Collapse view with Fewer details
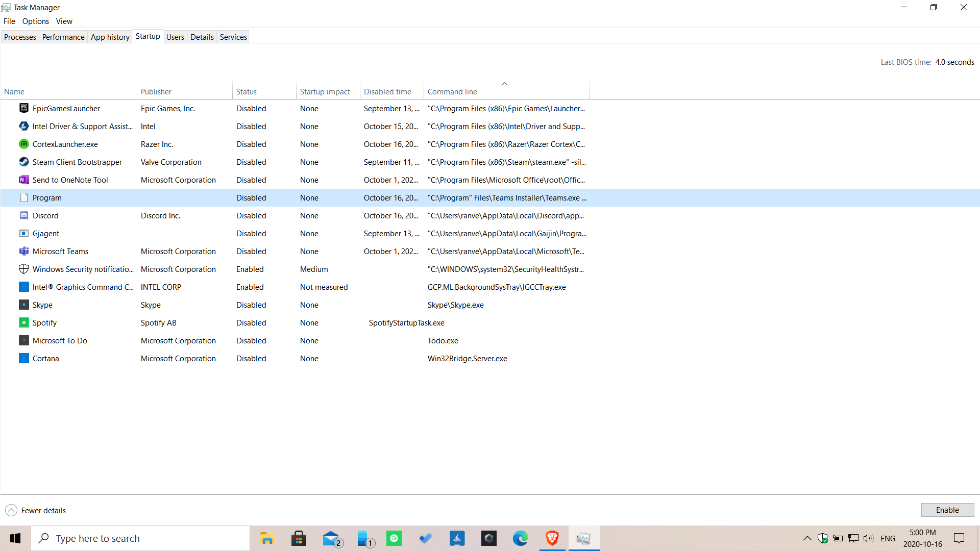The height and width of the screenshot is (551, 980). click(x=36, y=510)
